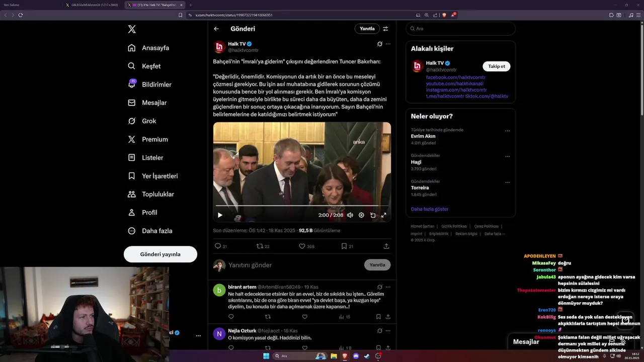Image resolution: width=644 pixels, height=362 pixels.
Task: Share birant artem's comment
Action: pos(388,317)
